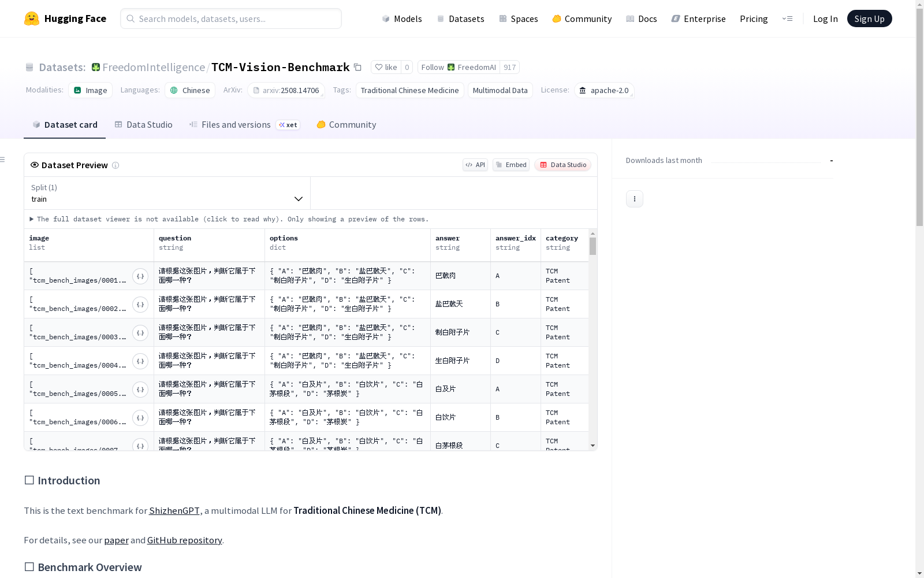Switch to the Dataset card tab

point(65,125)
